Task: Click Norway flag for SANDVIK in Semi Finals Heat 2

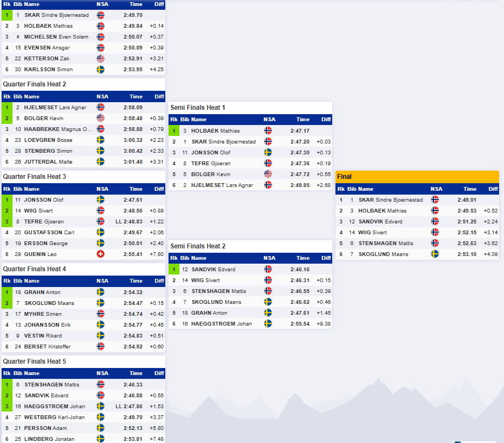Action: coord(267,269)
